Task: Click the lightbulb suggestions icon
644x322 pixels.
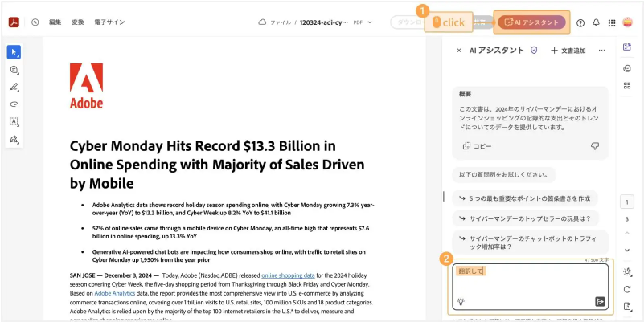Action: coord(461,301)
